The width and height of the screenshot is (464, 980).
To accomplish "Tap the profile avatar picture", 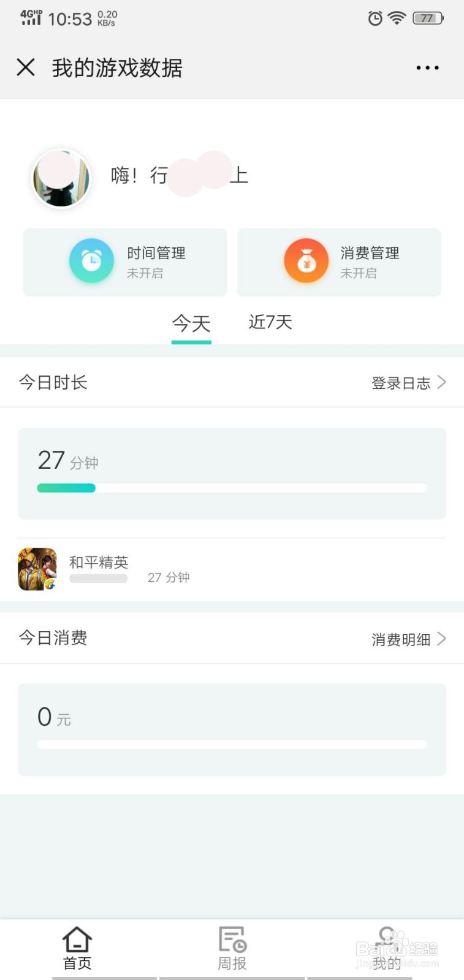I will (x=61, y=178).
